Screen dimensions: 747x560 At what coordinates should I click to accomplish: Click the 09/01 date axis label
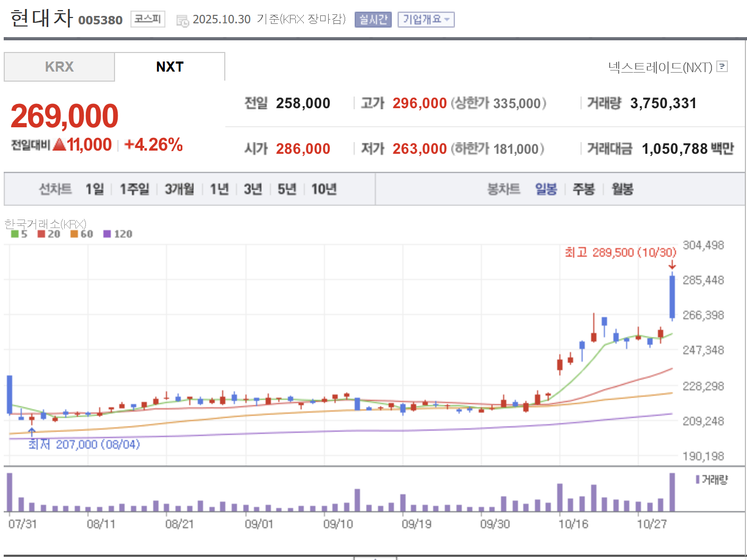[x=259, y=524]
